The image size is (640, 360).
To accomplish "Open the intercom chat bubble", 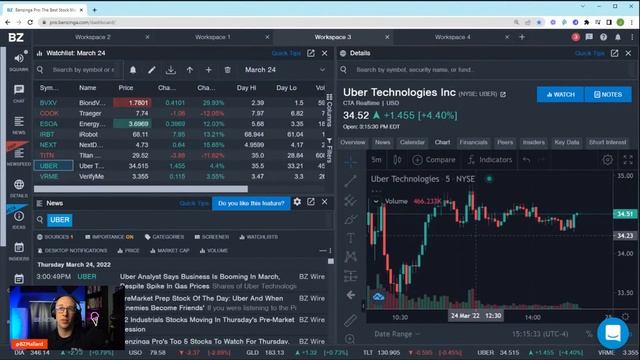I will point(613,333).
